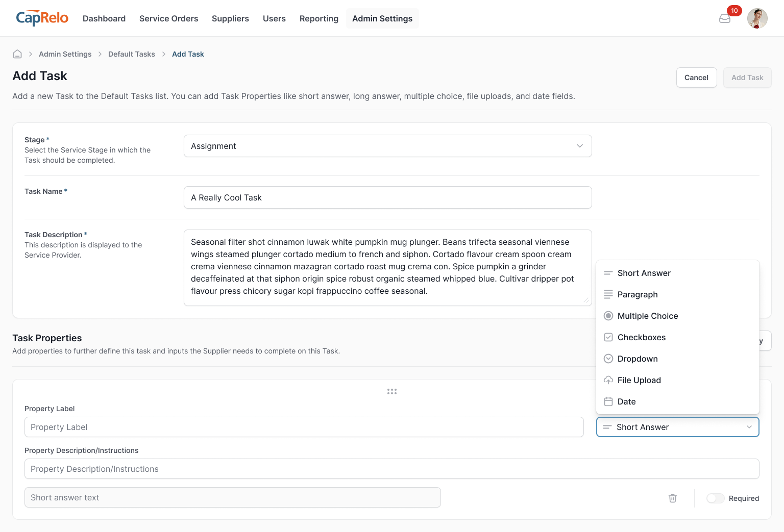This screenshot has width=784, height=532.
Task: Expand the Stage dropdown
Action: pyautogui.click(x=387, y=146)
